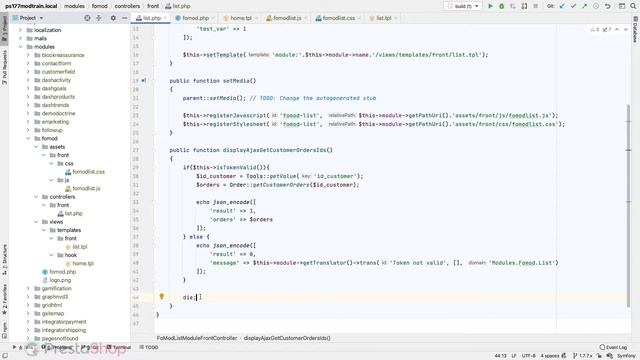Jump to previous highlighted error arrow
The width and height of the screenshot is (640, 360).
tap(617, 29)
